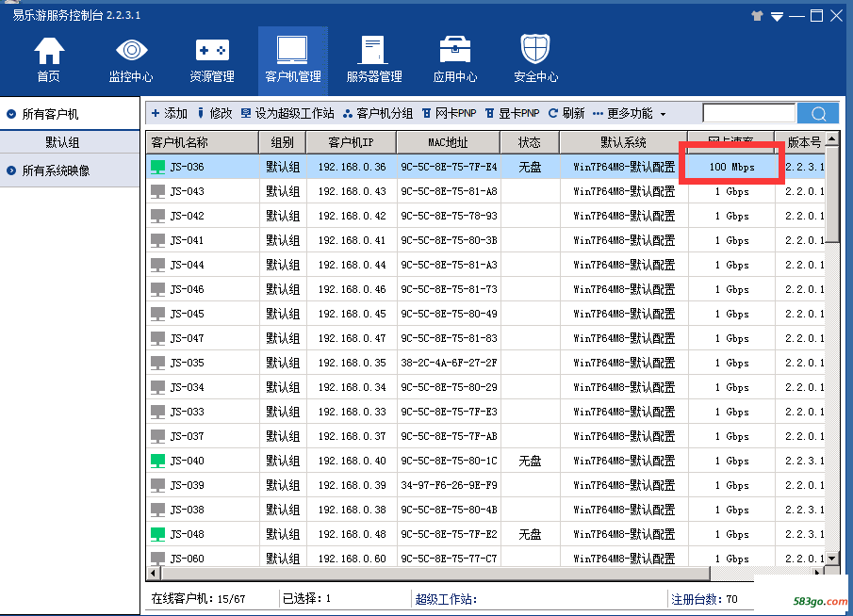Click gray monitor icon for JS-047
This screenshot has width=853, height=616.
pyautogui.click(x=157, y=338)
